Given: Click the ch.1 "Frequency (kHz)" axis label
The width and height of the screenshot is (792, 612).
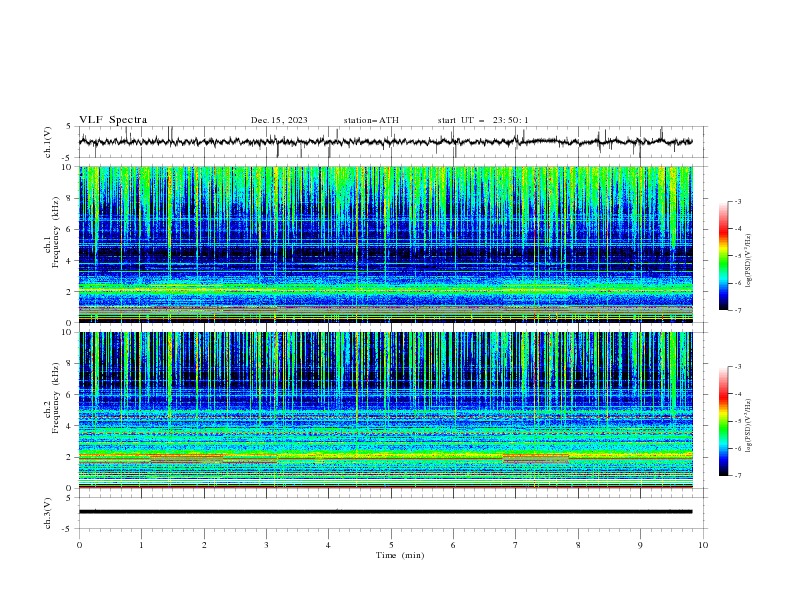Looking at the screenshot, I should 55,233.
